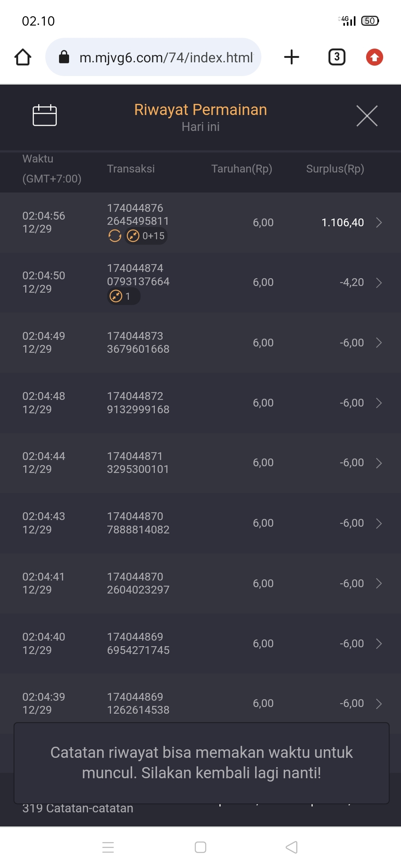Tap the transaction ID 1740448707888814082
Viewport: 401px width, 868px height.
pos(138,523)
